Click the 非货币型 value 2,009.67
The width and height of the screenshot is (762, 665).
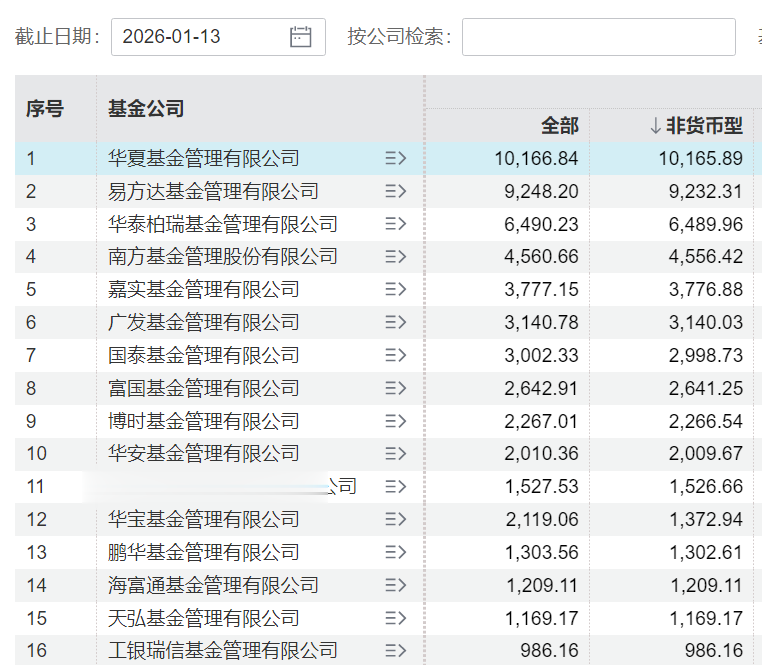click(706, 454)
